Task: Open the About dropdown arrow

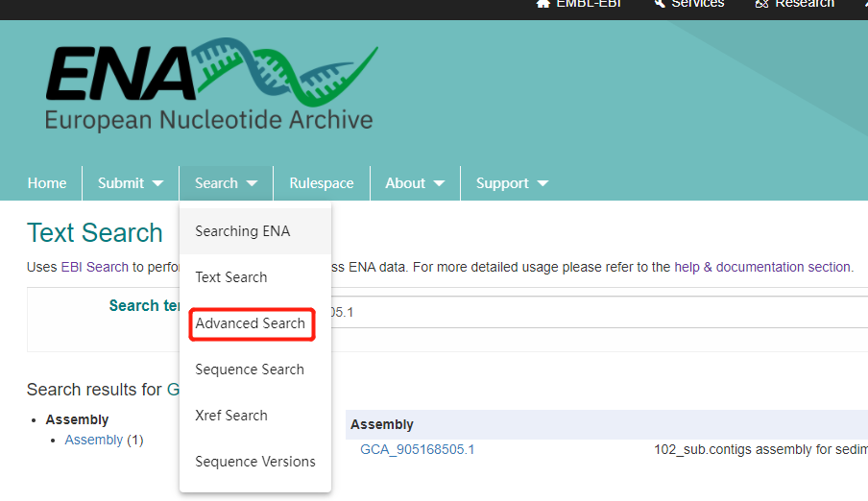Action: (x=439, y=183)
